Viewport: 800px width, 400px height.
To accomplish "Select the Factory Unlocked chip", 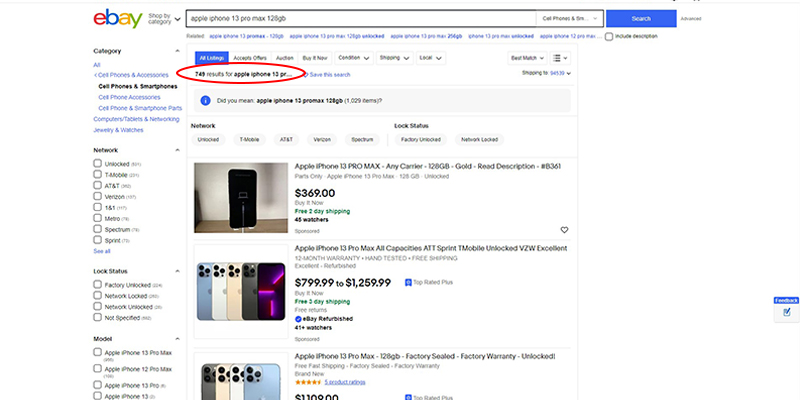I will 420,139.
